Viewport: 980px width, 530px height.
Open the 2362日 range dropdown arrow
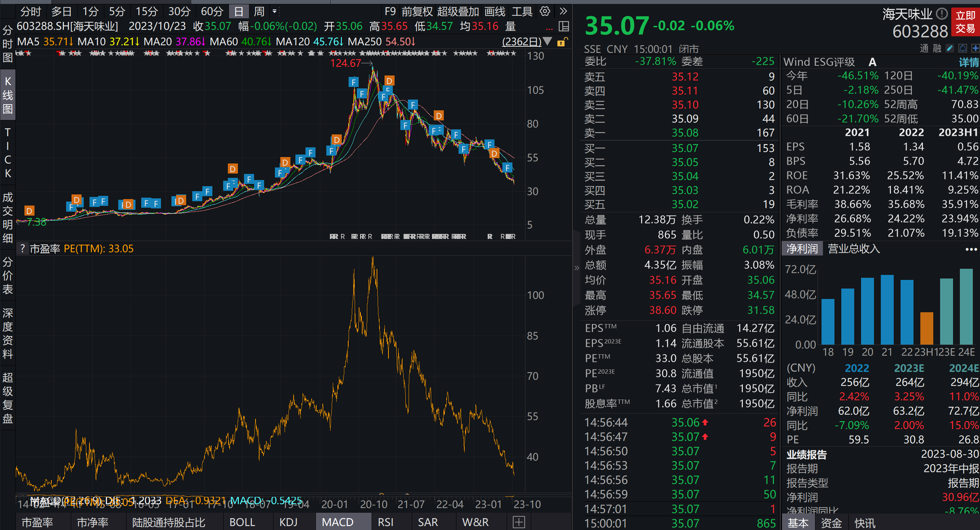click(x=547, y=41)
